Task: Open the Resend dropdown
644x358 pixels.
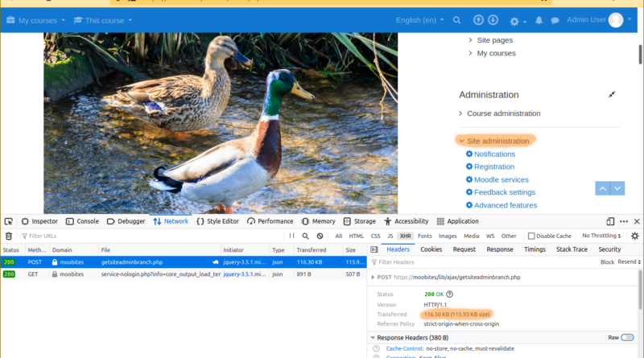Action: [629, 262]
